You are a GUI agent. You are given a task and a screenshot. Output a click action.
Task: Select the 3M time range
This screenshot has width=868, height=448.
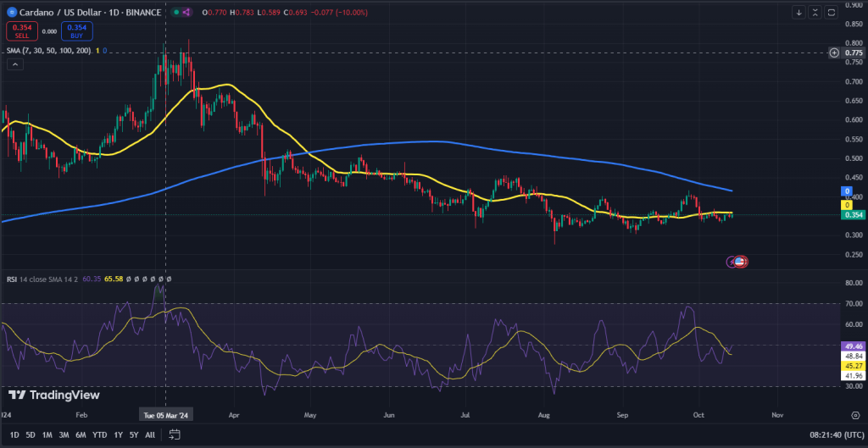coord(64,434)
